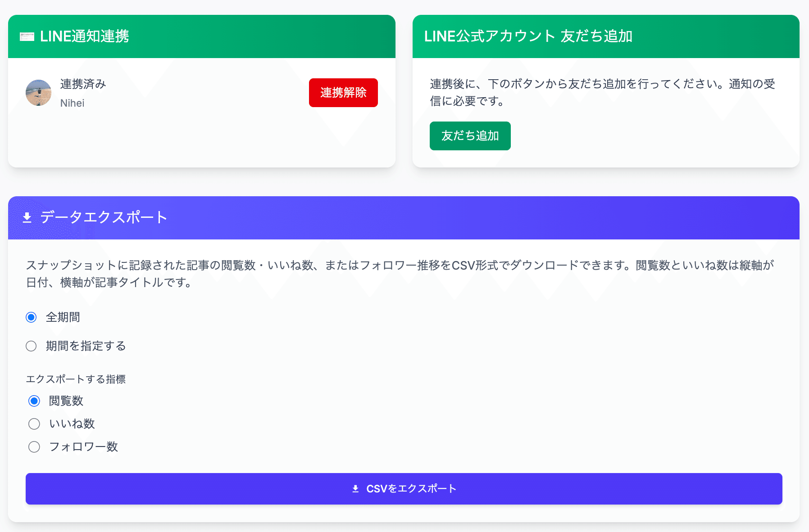Screen dimensions: 809x532
Task: Click the CSVをエクスポート button
Action: point(404,489)
